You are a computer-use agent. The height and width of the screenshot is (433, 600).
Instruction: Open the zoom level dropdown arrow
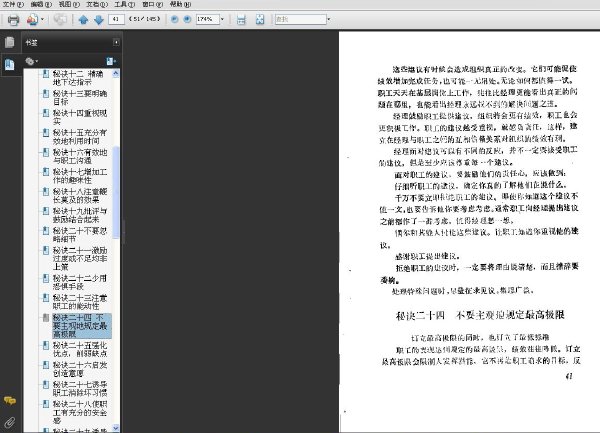[x=222, y=19]
